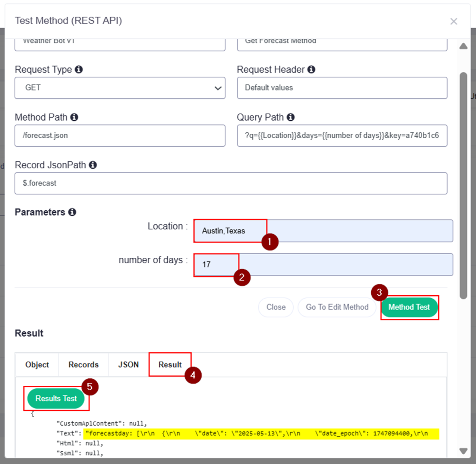
Task: Select the Result tab
Action: [x=170, y=365]
